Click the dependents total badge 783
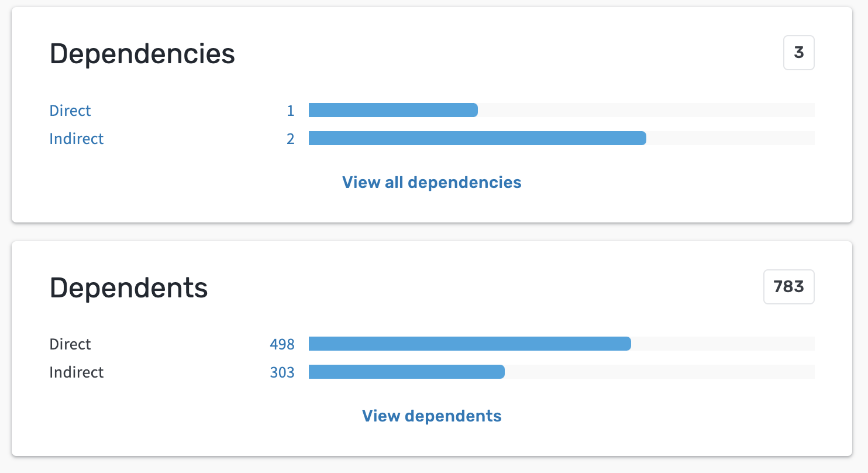 (x=789, y=287)
